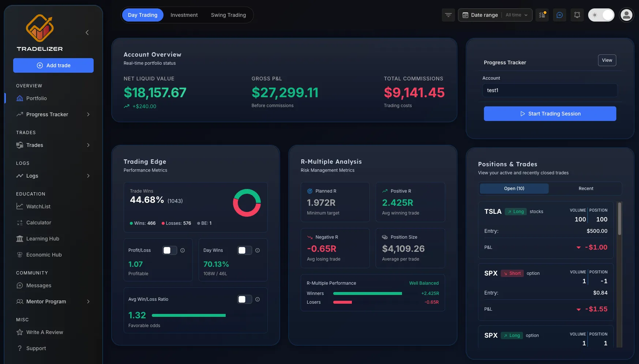The height and width of the screenshot is (364, 639).
Task: Click the Position Size coins icon
Action: (x=385, y=237)
